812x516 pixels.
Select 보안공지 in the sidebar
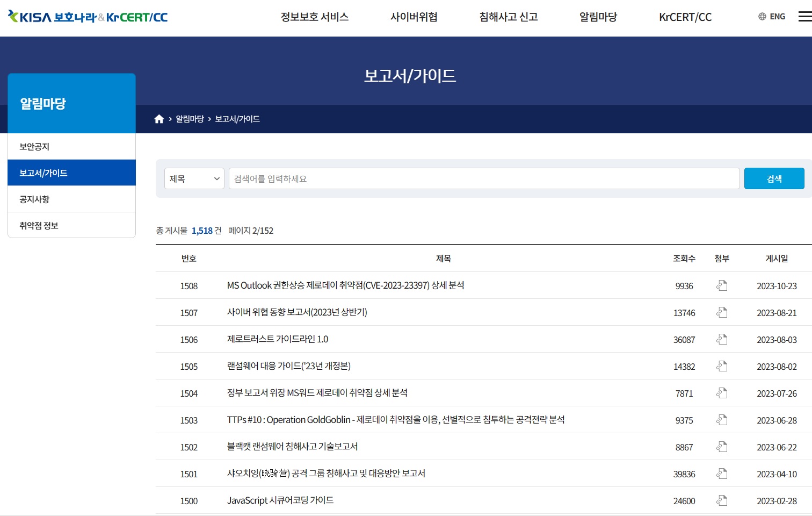[x=34, y=146]
